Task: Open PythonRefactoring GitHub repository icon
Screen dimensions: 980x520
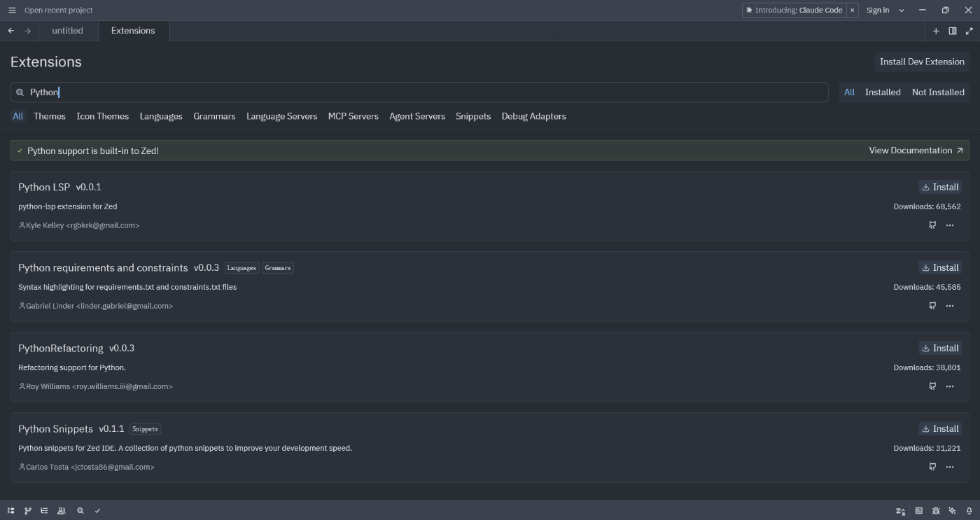Action: 932,386
